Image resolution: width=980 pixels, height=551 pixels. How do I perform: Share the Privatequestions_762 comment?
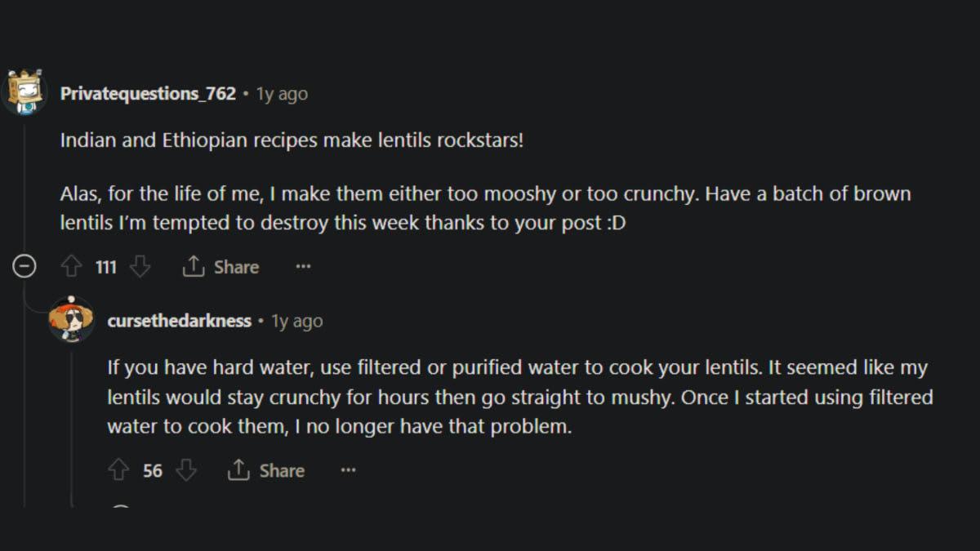(221, 267)
